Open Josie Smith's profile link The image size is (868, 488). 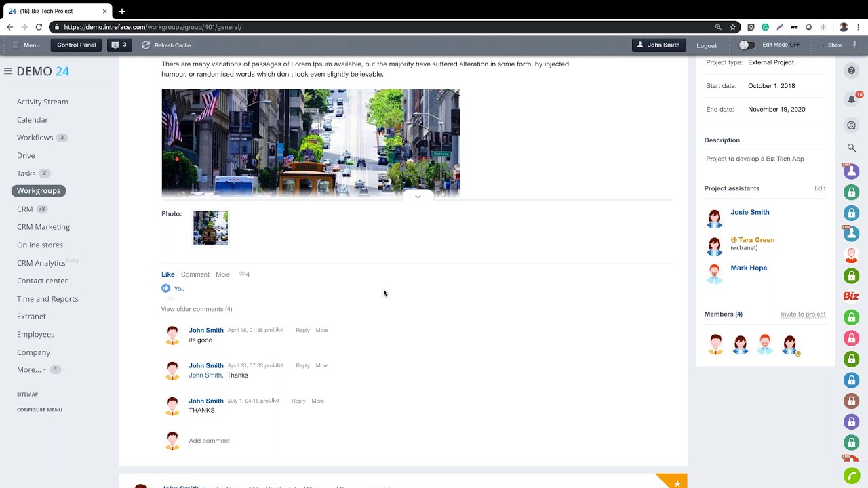click(x=750, y=212)
